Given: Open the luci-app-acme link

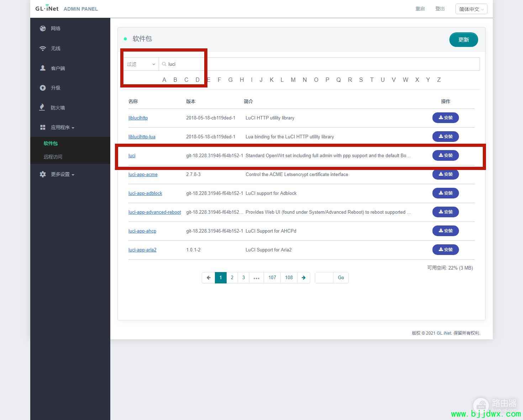Looking at the screenshot, I should pos(143,174).
